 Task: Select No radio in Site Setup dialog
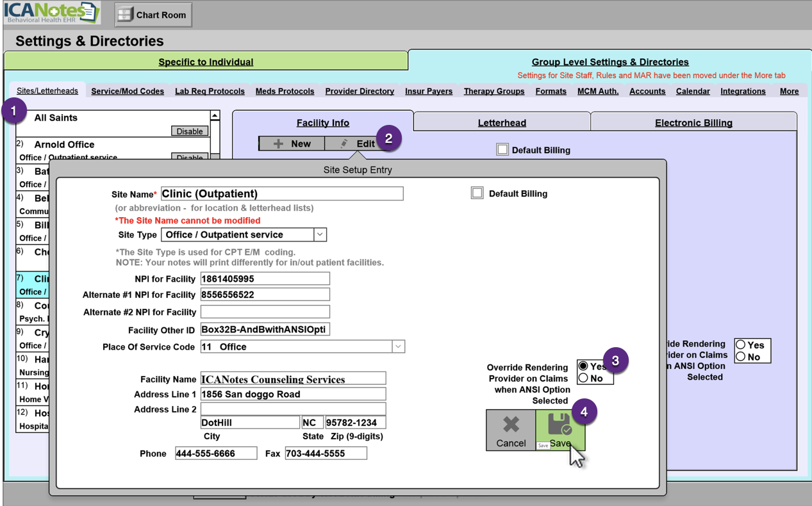click(x=584, y=379)
